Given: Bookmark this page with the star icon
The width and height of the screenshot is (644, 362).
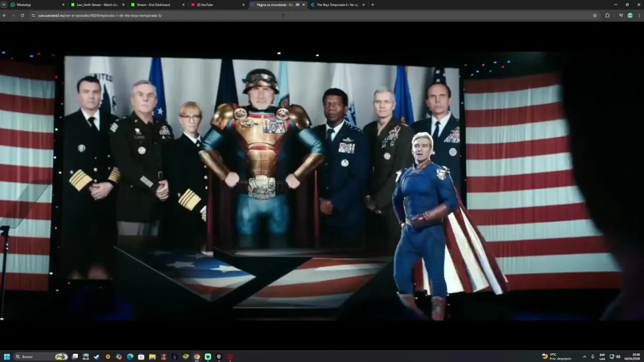Looking at the screenshot, I should pyautogui.click(x=595, y=16).
